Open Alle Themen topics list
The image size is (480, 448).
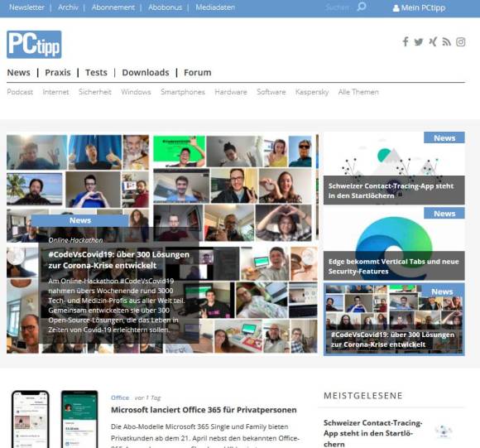pos(358,92)
